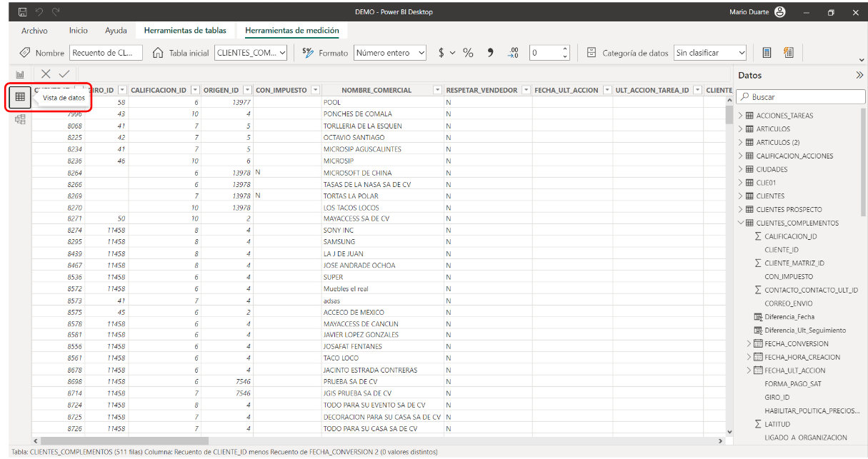This screenshot has height=459, width=868.
Task: Click the decimal places icon
Action: coord(513,53)
